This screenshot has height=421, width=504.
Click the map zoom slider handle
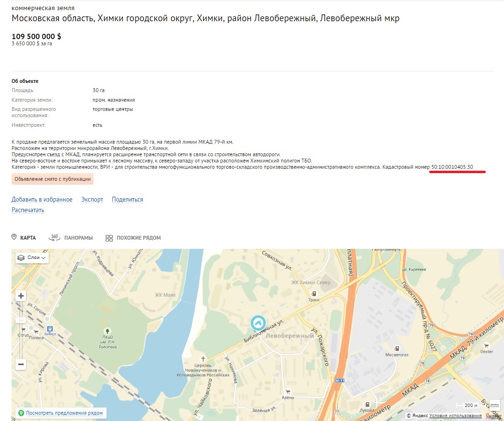[x=21, y=320]
